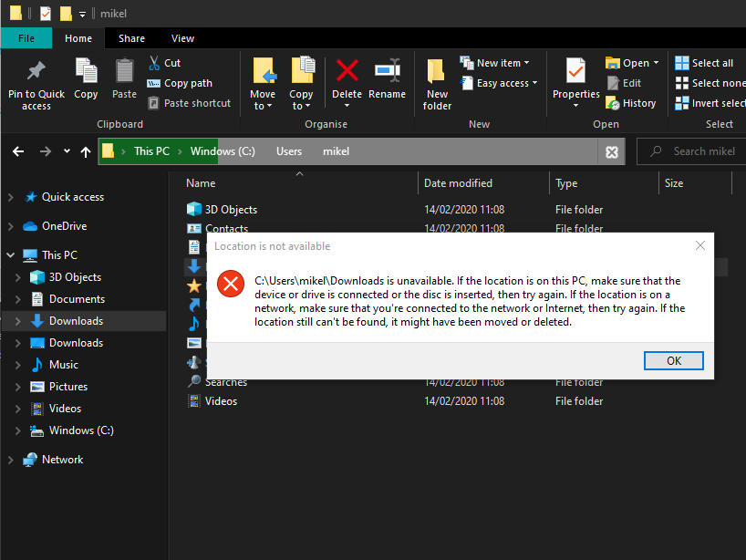Click OK in error dialog
The image size is (746, 560).
click(674, 360)
